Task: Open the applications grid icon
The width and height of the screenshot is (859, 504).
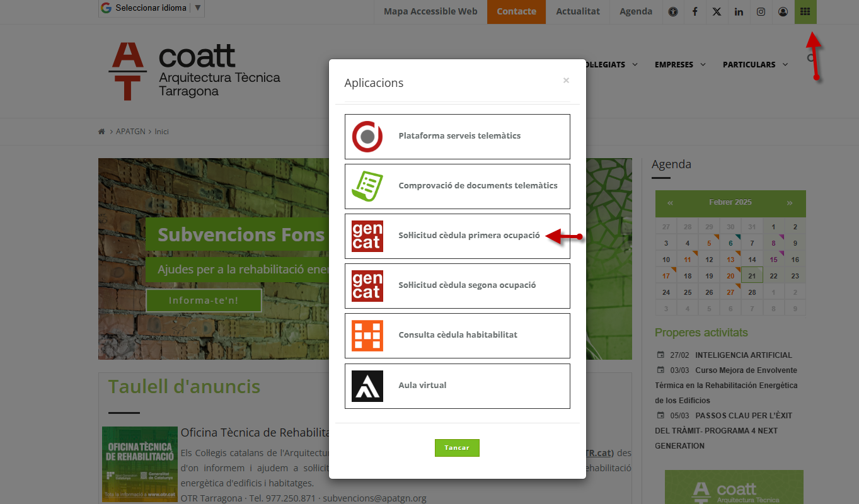Action: point(805,11)
